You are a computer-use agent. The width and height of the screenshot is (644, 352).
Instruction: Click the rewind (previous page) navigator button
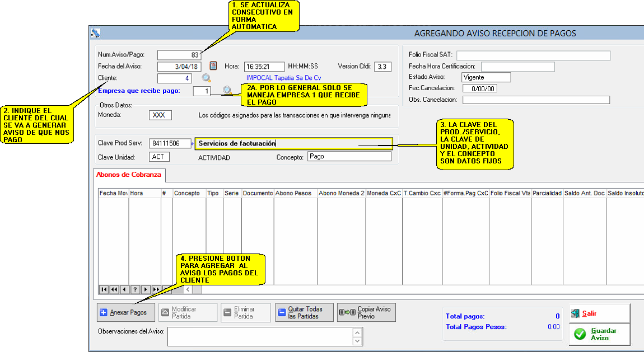coord(114,289)
